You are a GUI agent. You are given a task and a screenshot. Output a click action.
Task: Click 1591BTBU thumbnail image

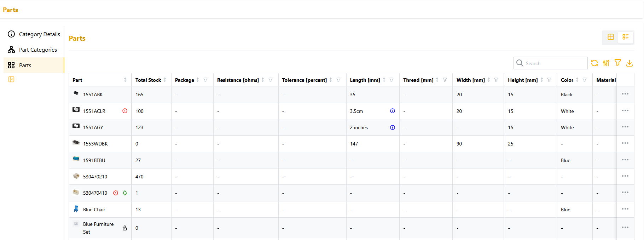pyautogui.click(x=76, y=159)
